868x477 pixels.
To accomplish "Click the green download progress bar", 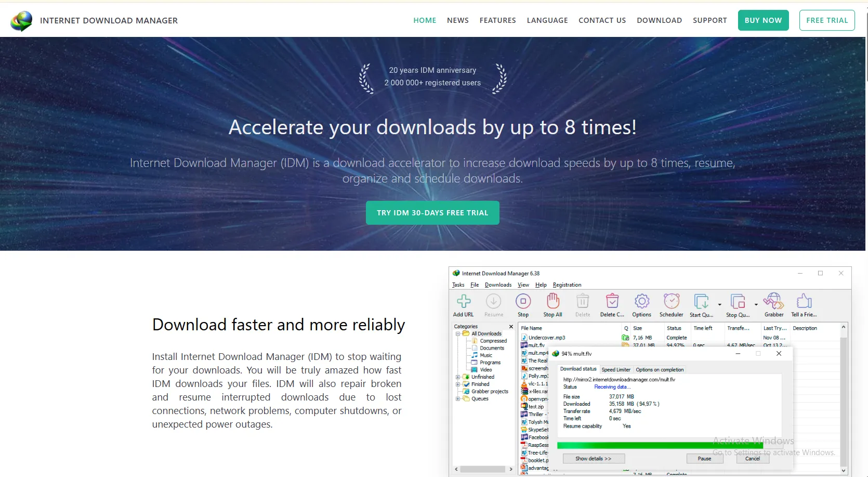I will click(660, 445).
